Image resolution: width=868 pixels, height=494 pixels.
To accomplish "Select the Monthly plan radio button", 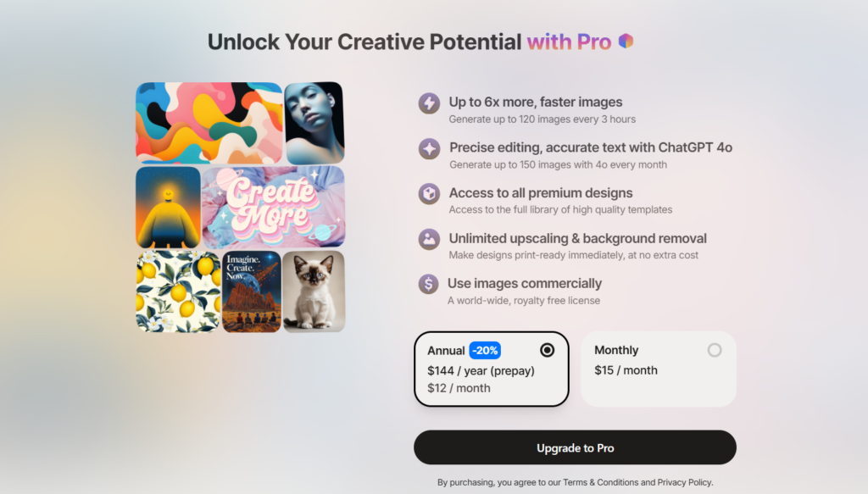I will coord(714,350).
